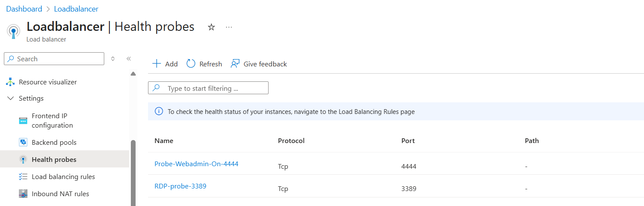The height and width of the screenshot is (206, 644).
Task: Open Backend pools menu item
Action: [x=54, y=142]
